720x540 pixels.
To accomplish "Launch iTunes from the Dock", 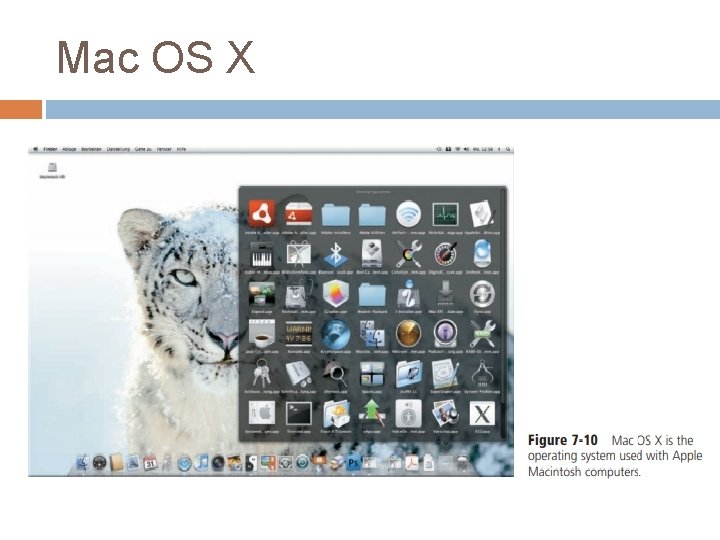I will pyautogui.click(x=201, y=463).
